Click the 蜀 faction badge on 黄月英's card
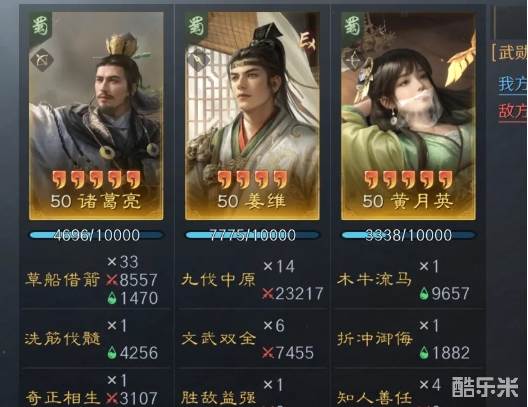 click(x=352, y=26)
